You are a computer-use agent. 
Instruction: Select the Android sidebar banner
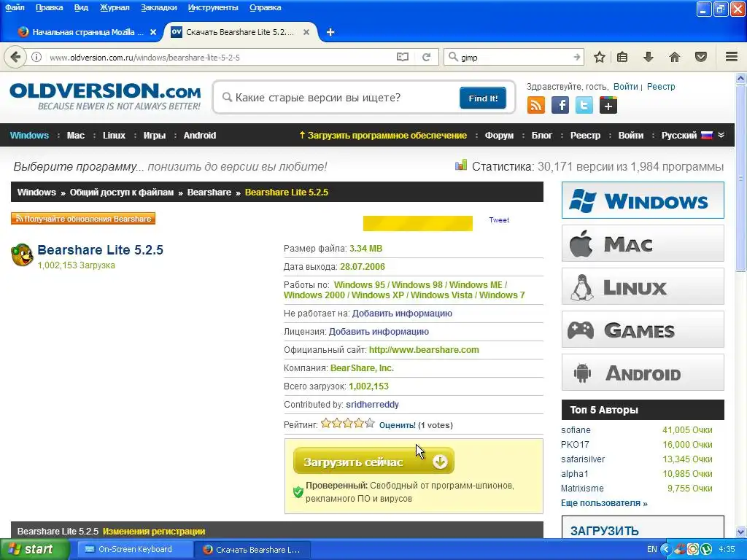pyautogui.click(x=643, y=373)
